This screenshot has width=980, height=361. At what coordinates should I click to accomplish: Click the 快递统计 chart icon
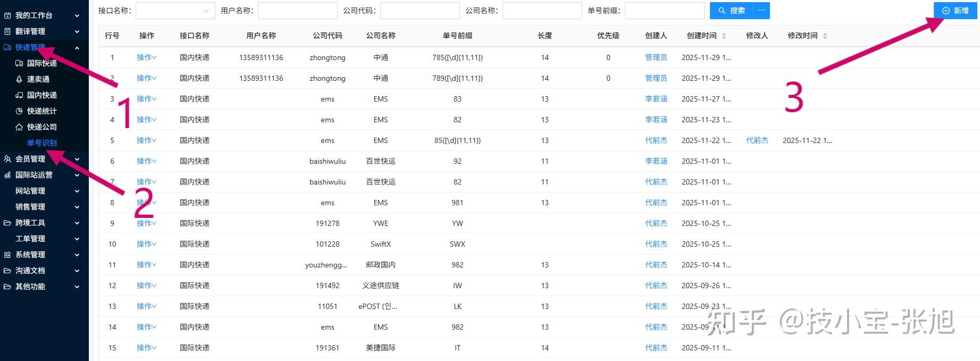pyautogui.click(x=19, y=111)
